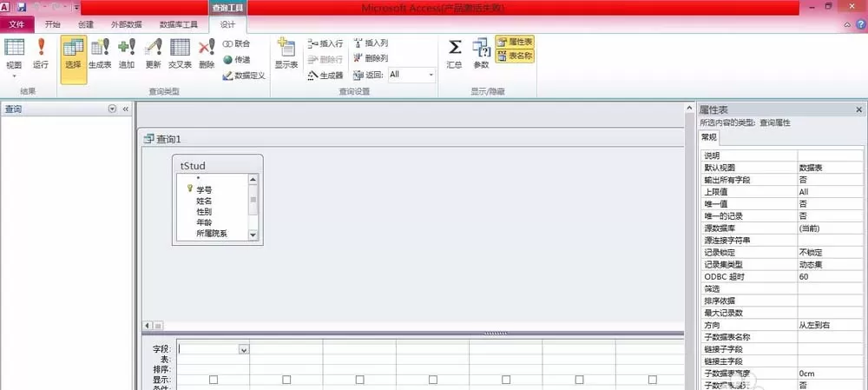
Task: Open the quick access toolbar customize dropdown
Action: (76, 8)
